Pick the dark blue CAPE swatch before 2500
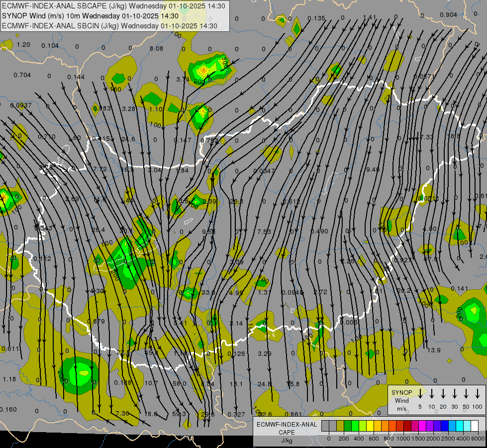 point(445,426)
